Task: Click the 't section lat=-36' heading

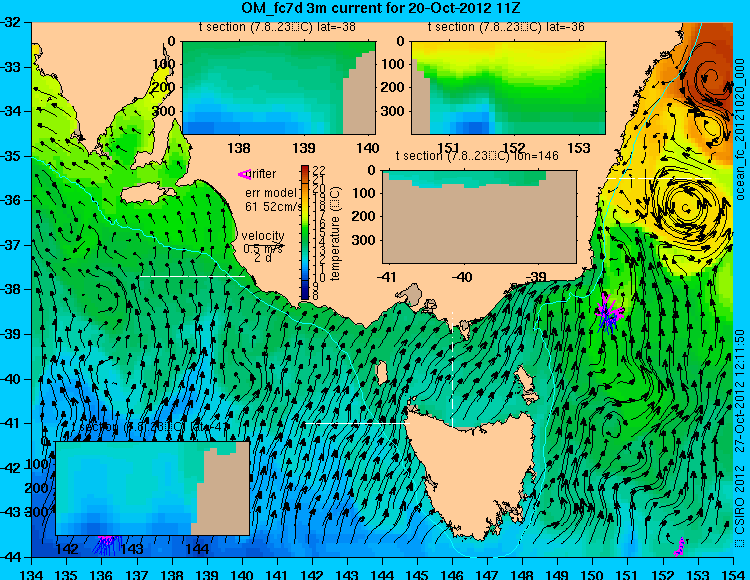Action: pyautogui.click(x=506, y=27)
